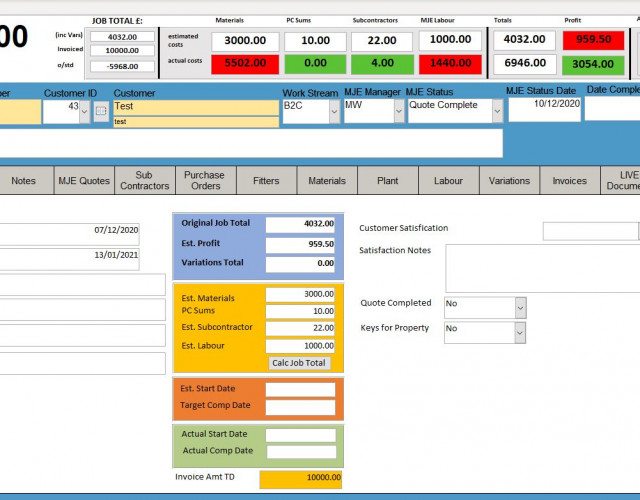The image size is (640, 500).
Task: Click the orange Invoice Amt TD field
Action: pos(300,479)
